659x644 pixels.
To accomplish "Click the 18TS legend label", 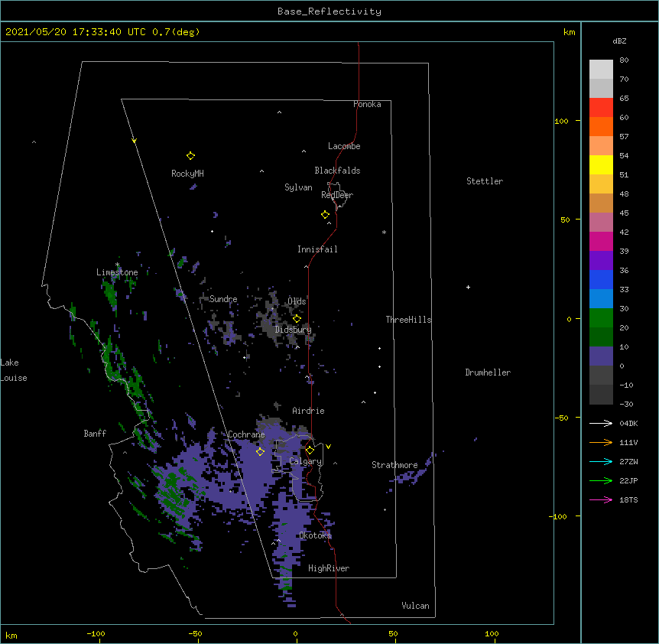I will tap(628, 499).
